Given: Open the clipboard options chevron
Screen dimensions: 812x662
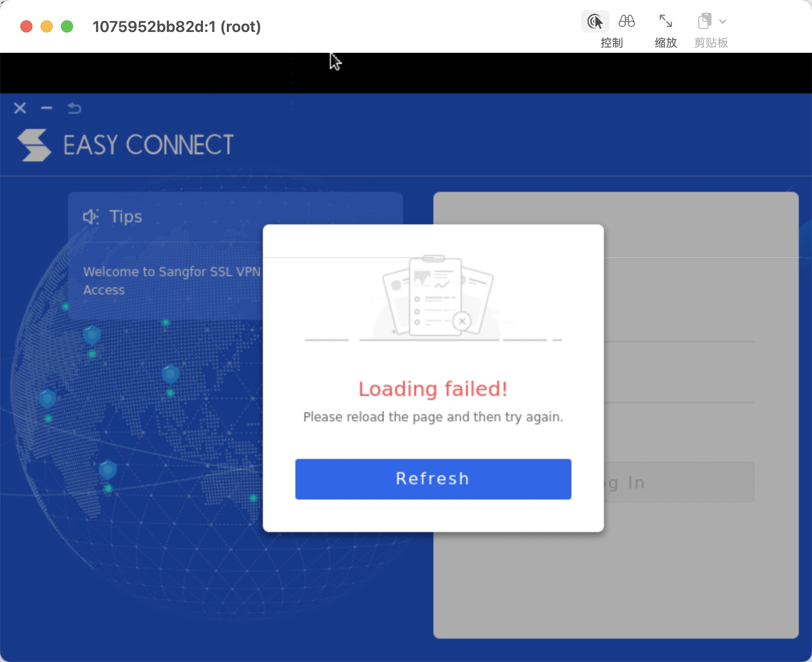Looking at the screenshot, I should (723, 21).
